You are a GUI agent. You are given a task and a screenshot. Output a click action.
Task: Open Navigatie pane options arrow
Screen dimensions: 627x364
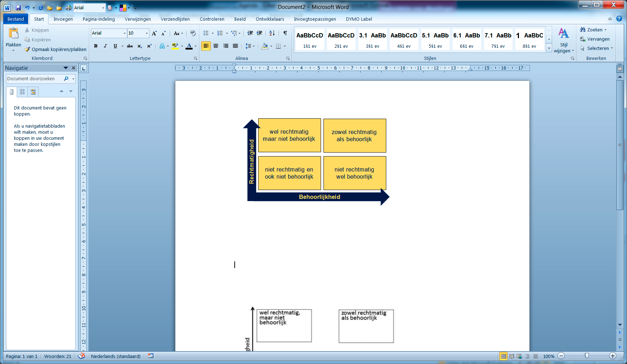point(66,68)
